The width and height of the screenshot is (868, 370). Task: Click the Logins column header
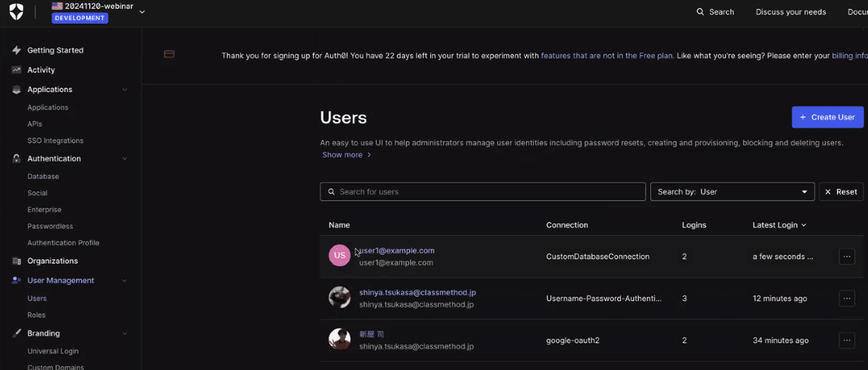pos(694,225)
